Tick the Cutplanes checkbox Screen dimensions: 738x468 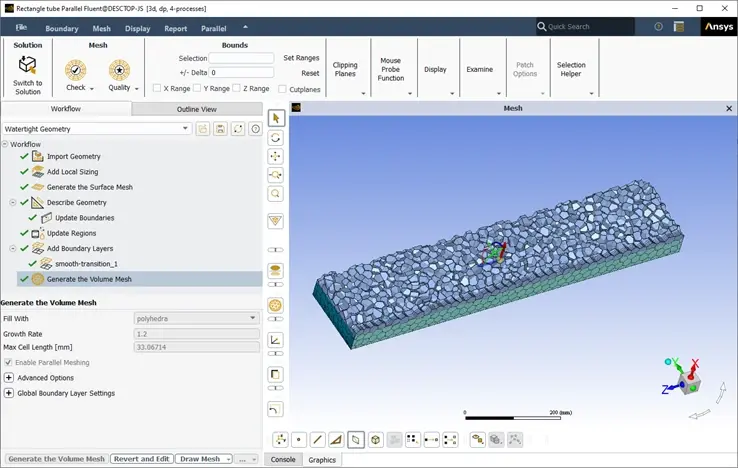click(x=282, y=89)
